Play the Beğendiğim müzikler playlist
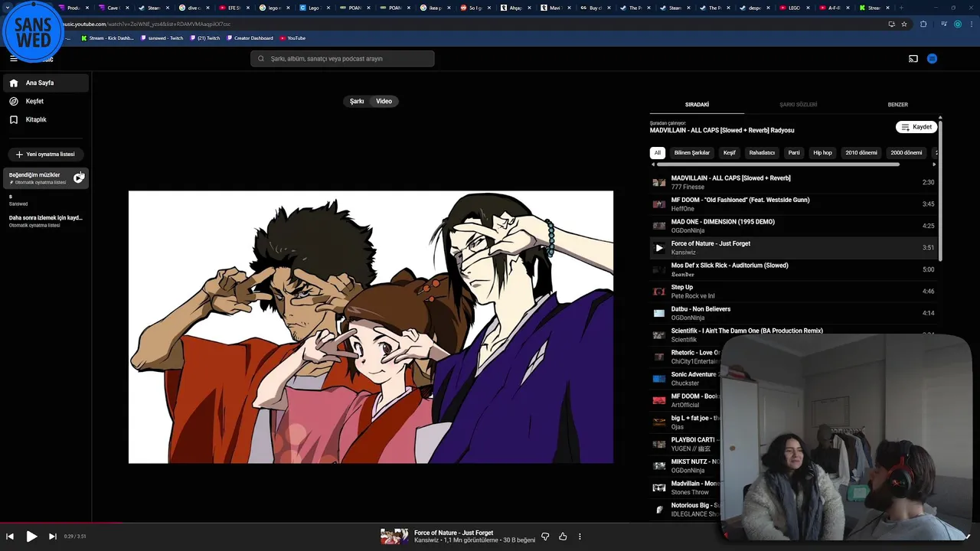 [x=78, y=178]
